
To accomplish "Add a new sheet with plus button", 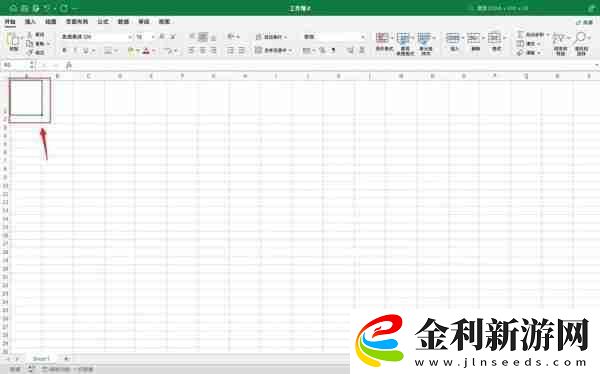I will coord(66,359).
